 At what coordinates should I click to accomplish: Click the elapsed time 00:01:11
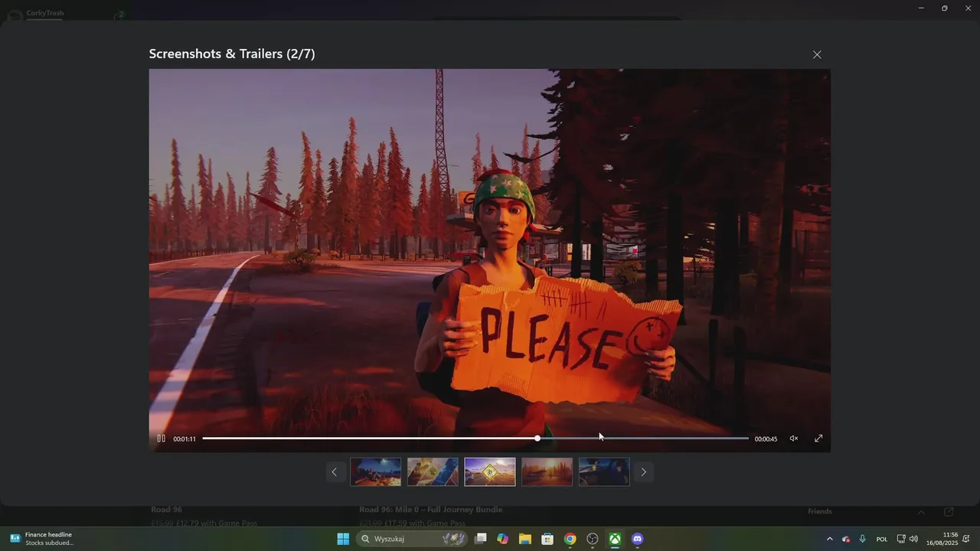coord(185,439)
